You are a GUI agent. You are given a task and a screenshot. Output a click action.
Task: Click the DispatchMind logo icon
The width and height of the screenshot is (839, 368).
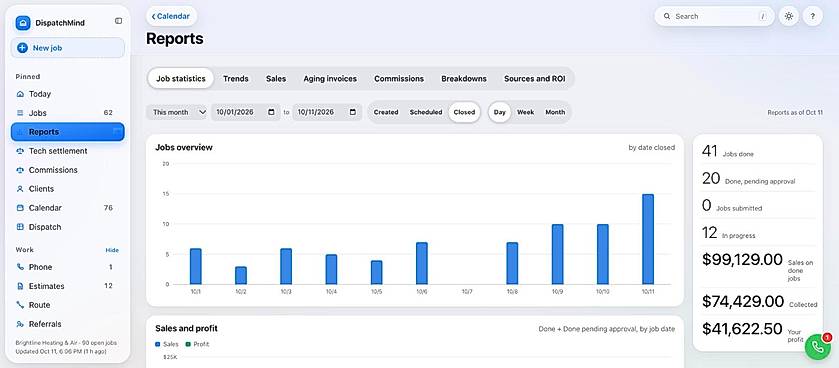[23, 23]
